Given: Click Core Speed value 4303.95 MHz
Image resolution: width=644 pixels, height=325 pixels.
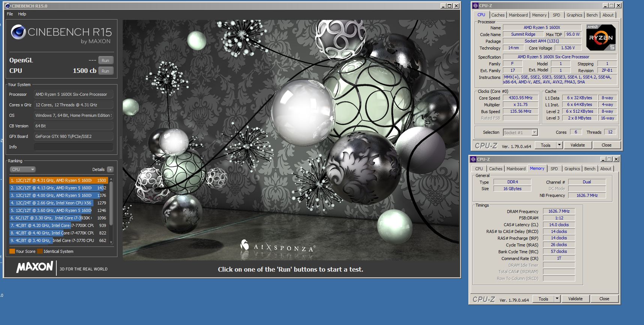Looking at the screenshot, I should pyautogui.click(x=521, y=98).
